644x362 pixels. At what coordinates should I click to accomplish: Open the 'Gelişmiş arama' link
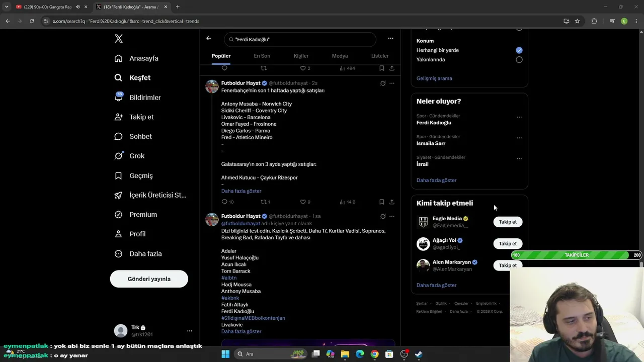[434, 78]
